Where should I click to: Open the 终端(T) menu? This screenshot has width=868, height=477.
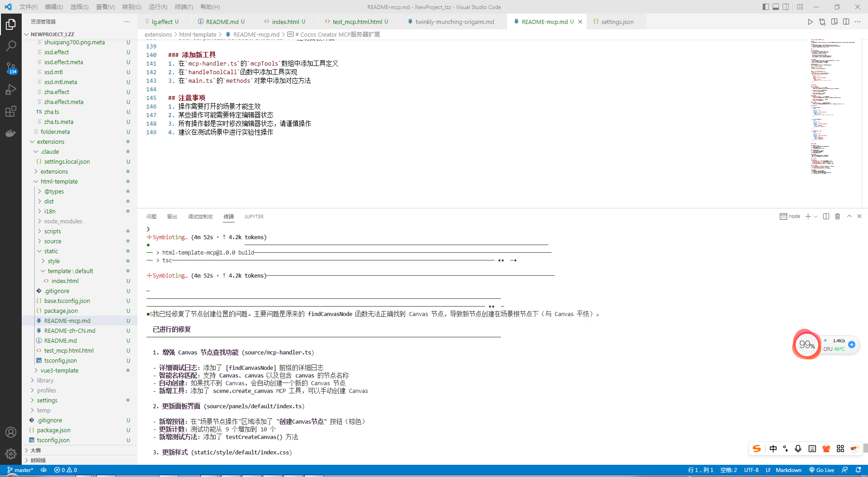coord(184,7)
